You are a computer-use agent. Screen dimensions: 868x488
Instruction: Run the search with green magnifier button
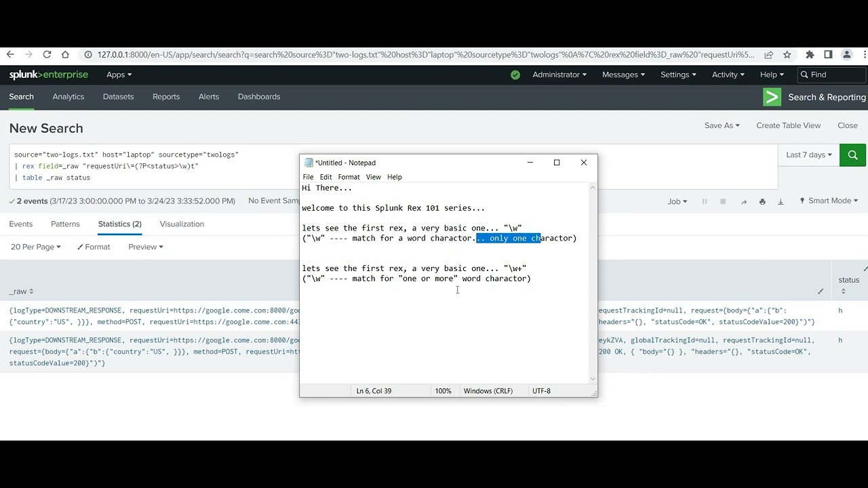(x=852, y=155)
